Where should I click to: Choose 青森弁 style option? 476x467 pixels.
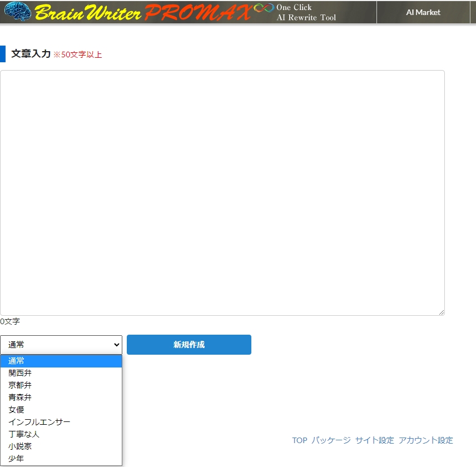point(20,398)
